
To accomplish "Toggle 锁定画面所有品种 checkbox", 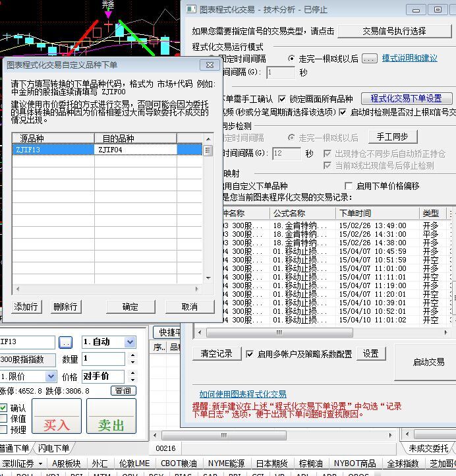I will (283, 99).
